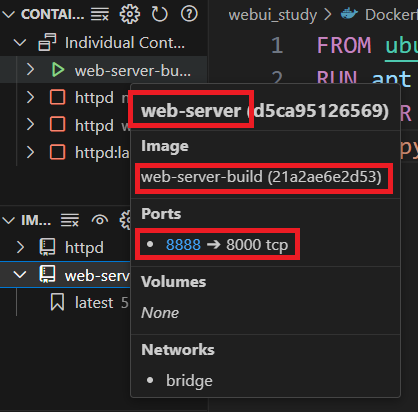Screen dimensions: 418x412
Task: Refresh the Containers list
Action: point(159,14)
